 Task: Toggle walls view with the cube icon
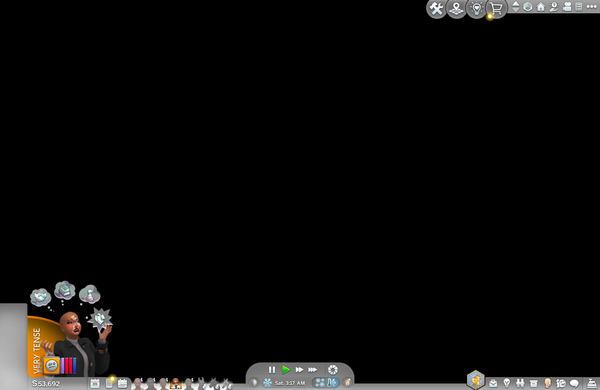528,7
